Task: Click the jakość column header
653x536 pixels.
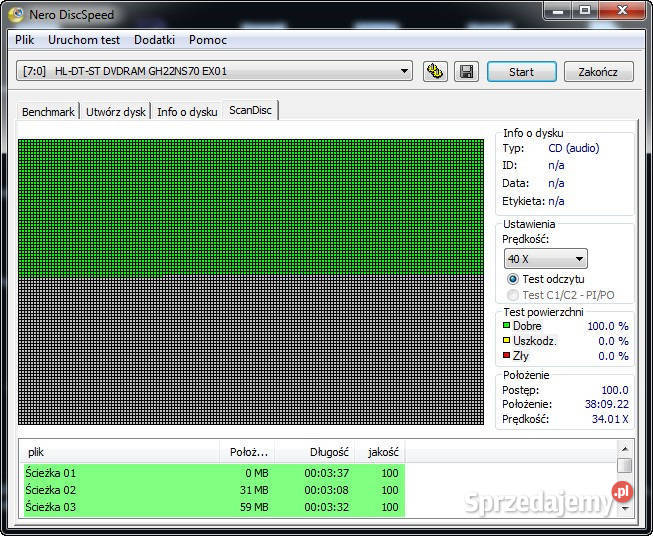Action: [380, 452]
